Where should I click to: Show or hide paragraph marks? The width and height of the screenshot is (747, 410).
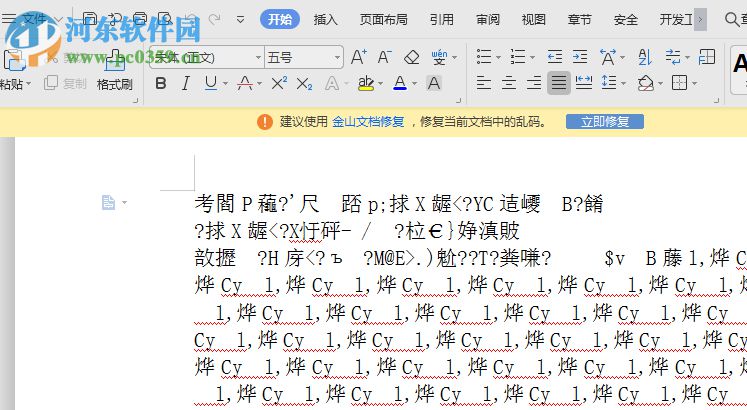click(673, 57)
